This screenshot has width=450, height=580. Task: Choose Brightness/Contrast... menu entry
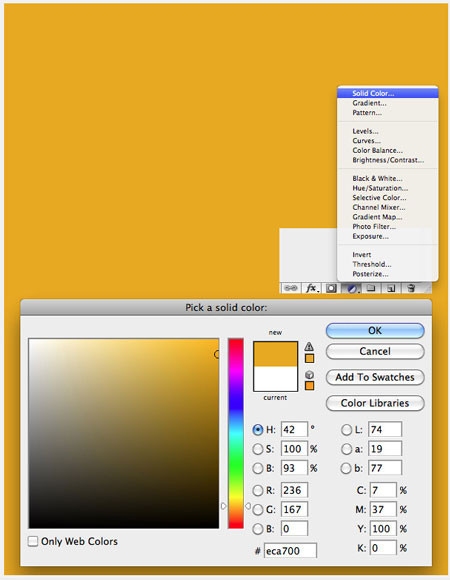tap(388, 160)
